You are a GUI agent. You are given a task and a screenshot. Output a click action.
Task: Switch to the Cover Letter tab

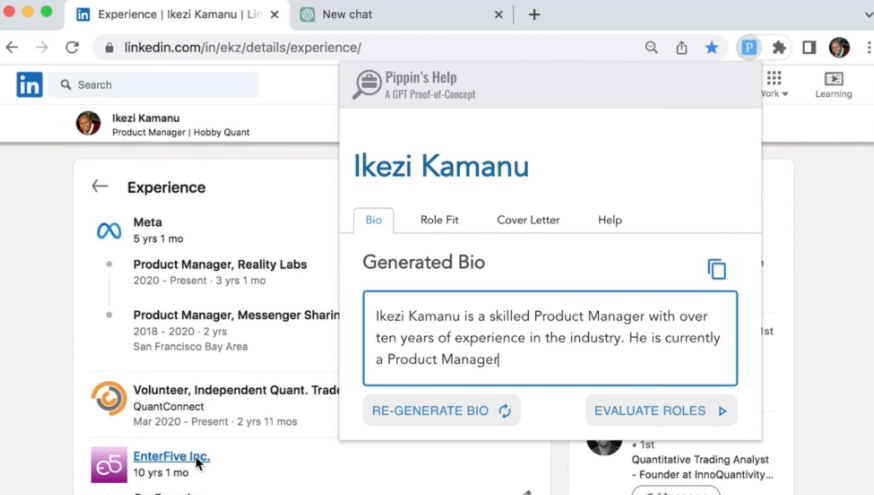pyautogui.click(x=528, y=220)
